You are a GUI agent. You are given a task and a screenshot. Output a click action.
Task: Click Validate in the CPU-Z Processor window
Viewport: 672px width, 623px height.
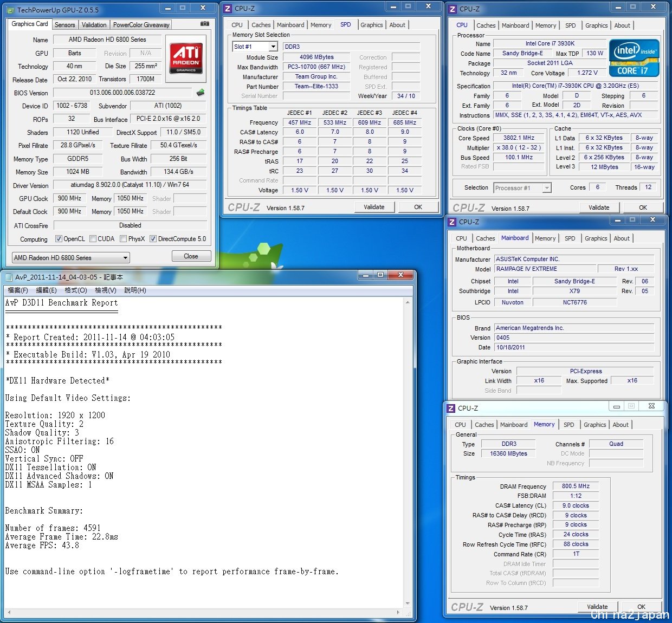pyautogui.click(x=599, y=207)
